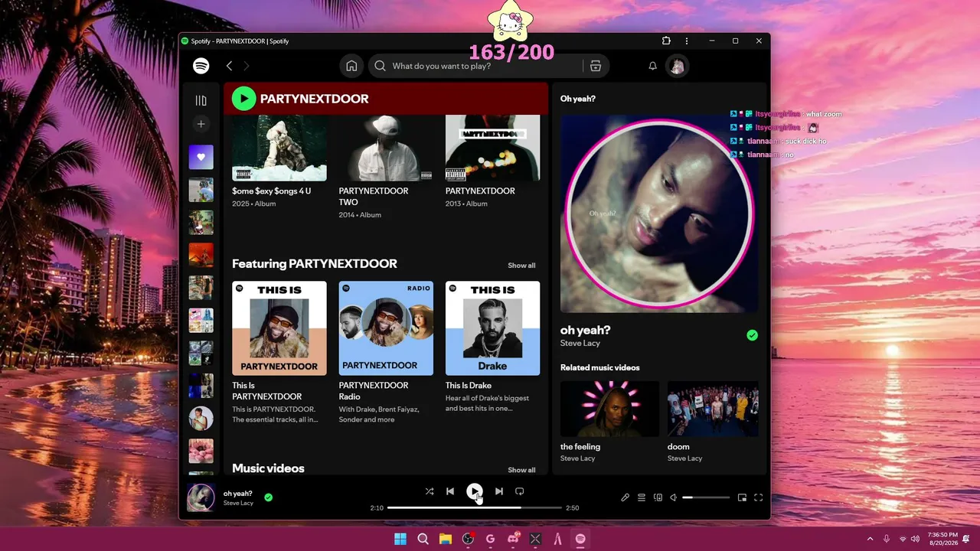
Task: Open the Featuring PARTYNEXTDOOR section heading
Action: point(315,263)
